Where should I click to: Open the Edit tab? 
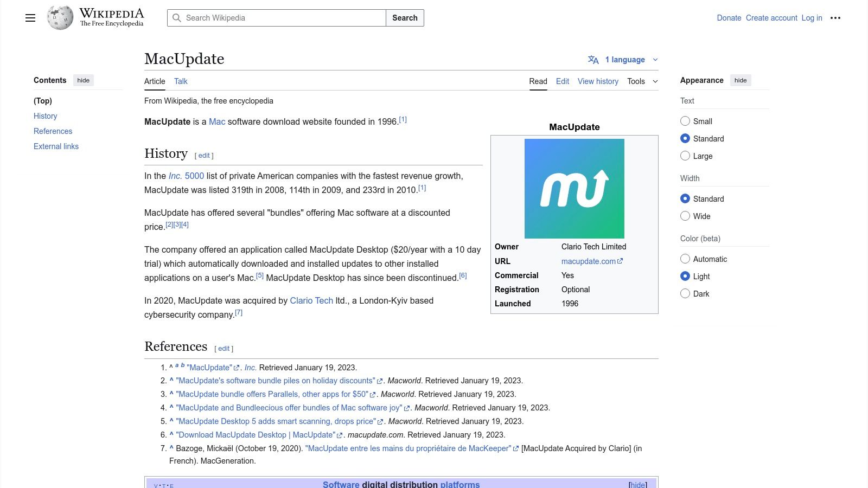click(563, 81)
